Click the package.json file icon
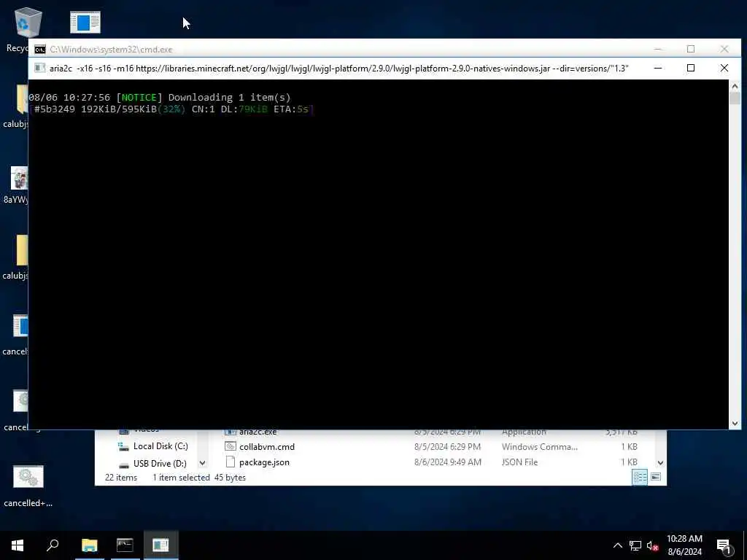This screenshot has height=560, width=747. (231, 462)
